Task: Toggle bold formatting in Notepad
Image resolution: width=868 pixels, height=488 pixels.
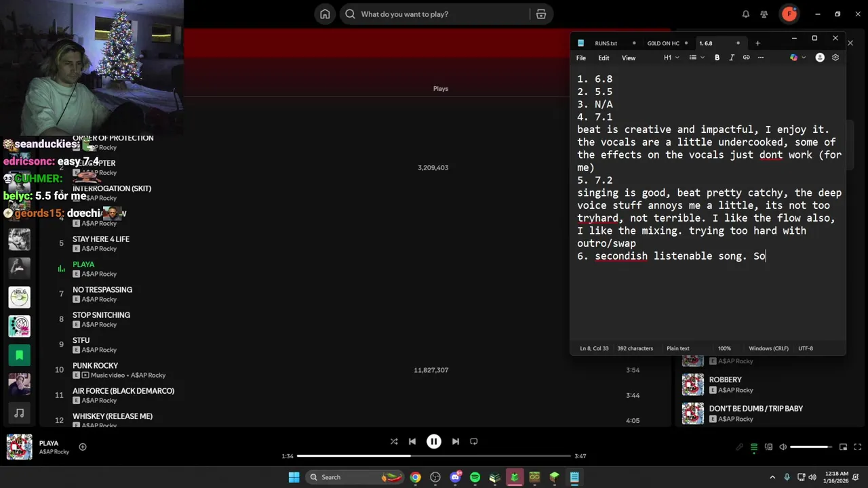Action: click(x=717, y=58)
